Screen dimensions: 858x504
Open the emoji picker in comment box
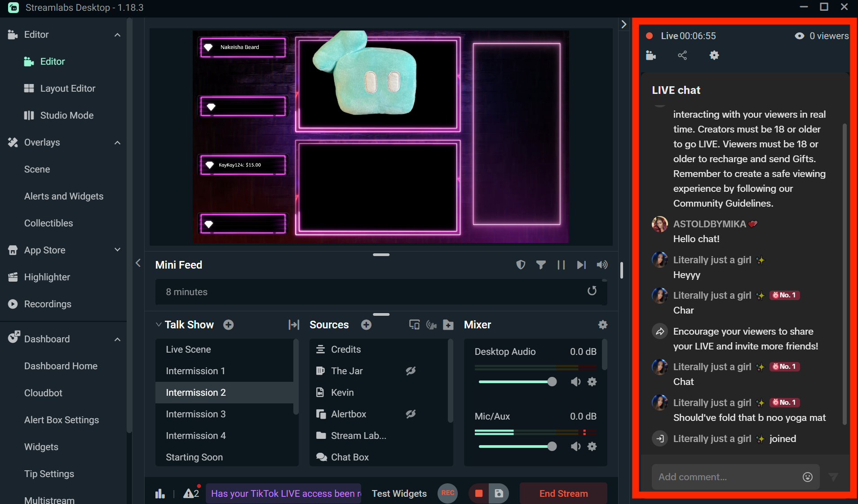[x=807, y=477]
